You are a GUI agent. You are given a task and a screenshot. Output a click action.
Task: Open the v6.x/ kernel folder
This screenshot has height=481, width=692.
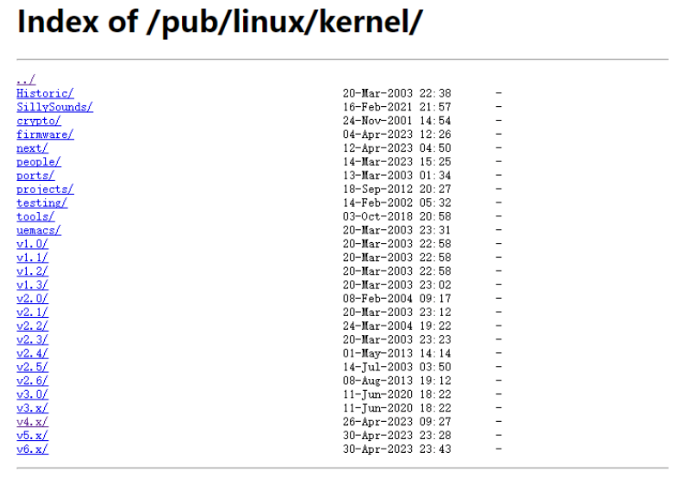tap(32, 449)
